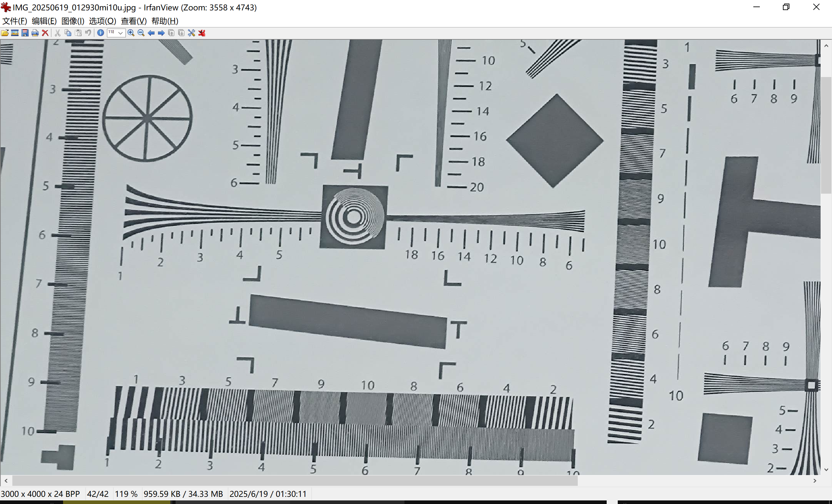The image size is (832, 504).
Task: Click the Zoom In magnifier icon
Action: tap(131, 33)
